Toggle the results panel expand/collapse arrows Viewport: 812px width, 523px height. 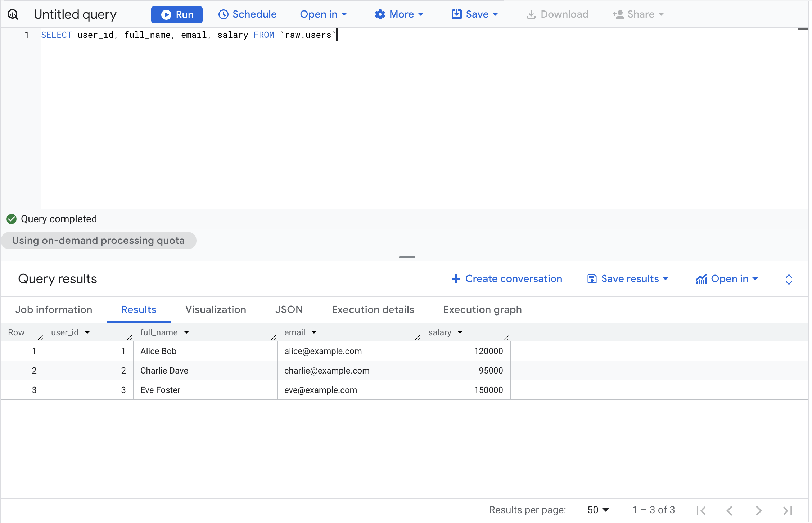[x=789, y=279]
